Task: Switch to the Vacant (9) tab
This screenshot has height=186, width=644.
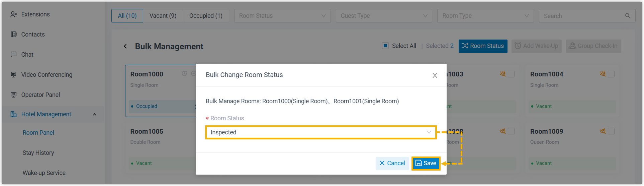Action: 163,16
